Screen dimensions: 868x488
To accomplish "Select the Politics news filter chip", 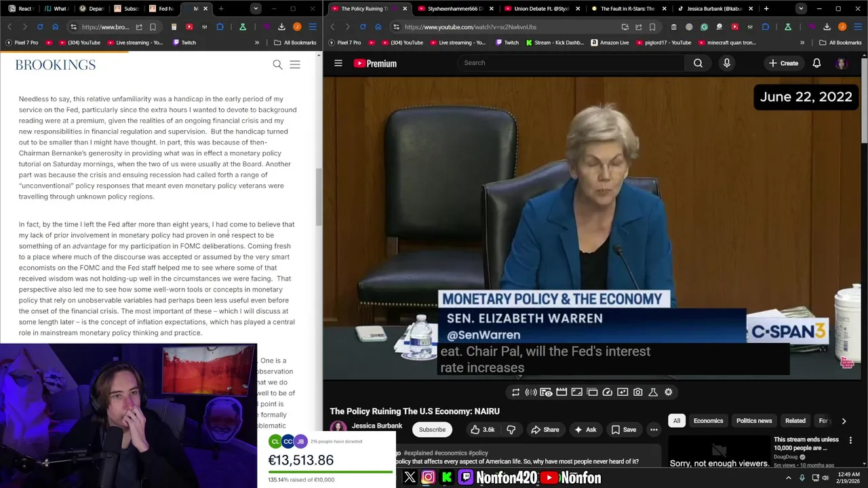I will click(754, 421).
